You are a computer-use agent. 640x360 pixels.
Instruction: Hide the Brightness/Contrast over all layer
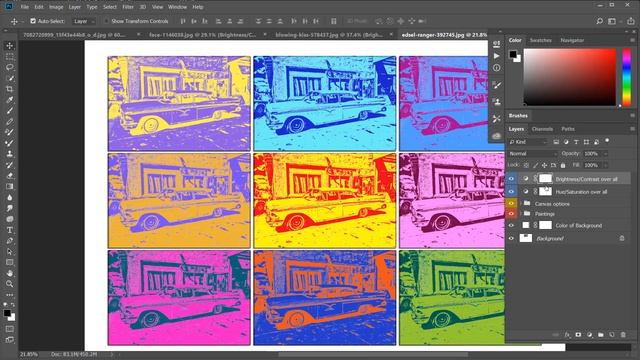511,179
